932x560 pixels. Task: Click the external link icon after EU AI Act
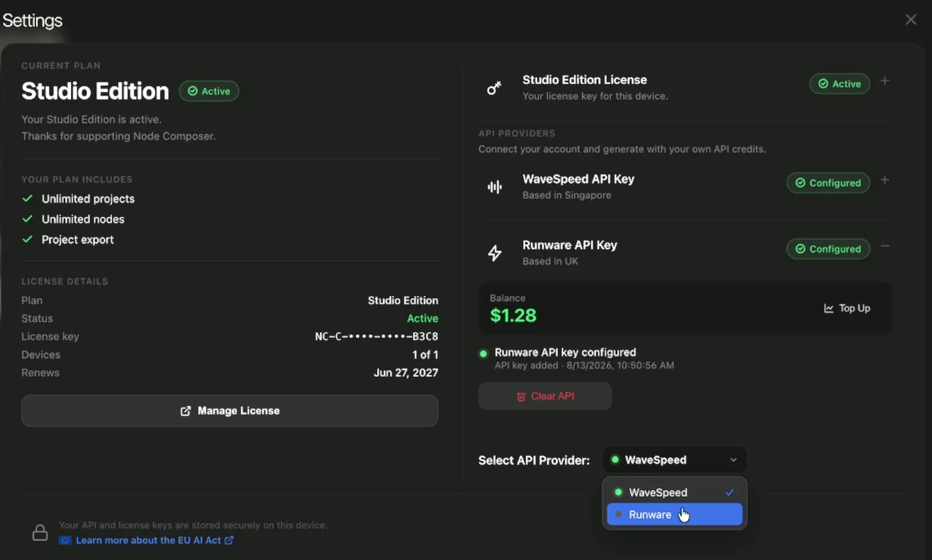click(x=229, y=540)
